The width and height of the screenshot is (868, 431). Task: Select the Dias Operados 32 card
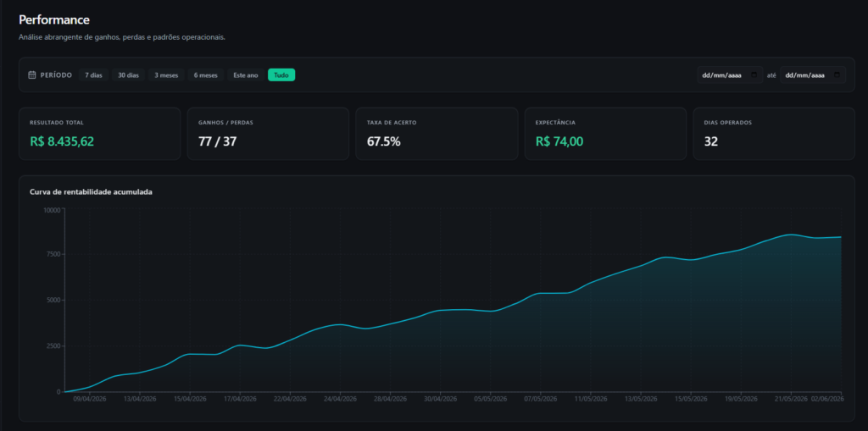[774, 133]
